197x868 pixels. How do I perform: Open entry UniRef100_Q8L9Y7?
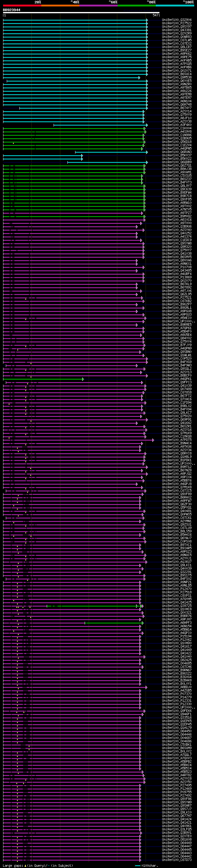click(x=176, y=186)
